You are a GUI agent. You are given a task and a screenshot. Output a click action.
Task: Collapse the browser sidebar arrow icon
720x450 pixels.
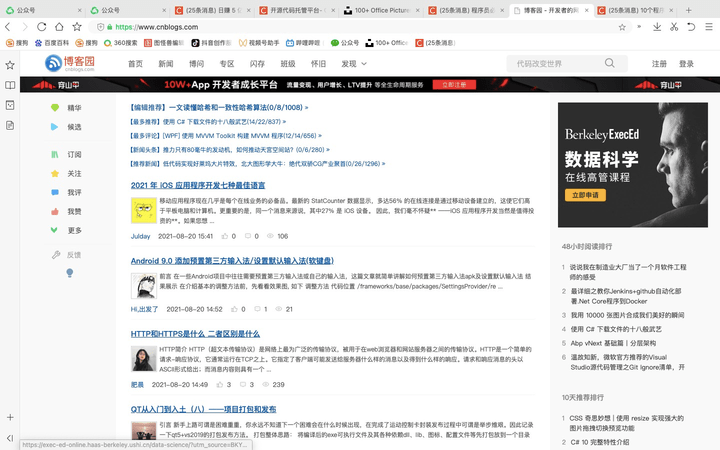click(x=10, y=438)
